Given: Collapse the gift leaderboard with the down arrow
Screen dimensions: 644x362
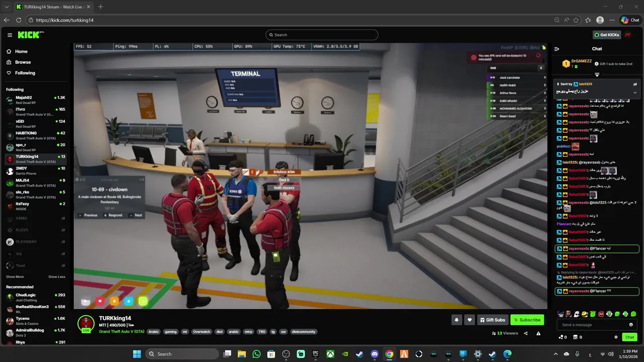Looking at the screenshot, I should 597,74.
